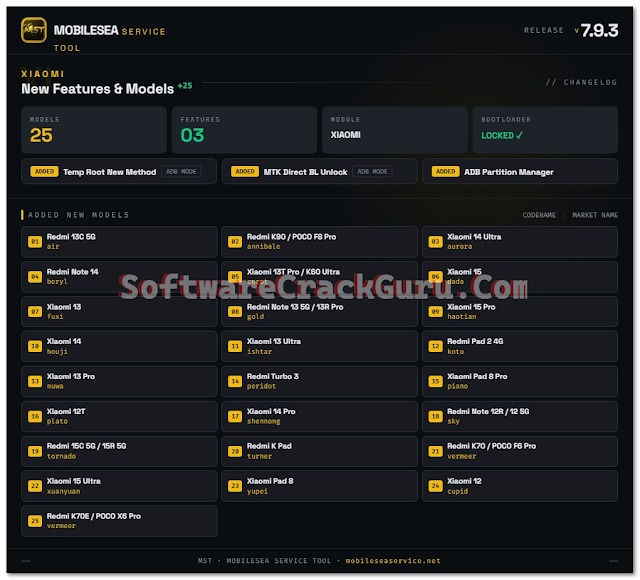The image size is (640, 580).
Task: Click the CODENAME column label
Action: click(x=539, y=215)
